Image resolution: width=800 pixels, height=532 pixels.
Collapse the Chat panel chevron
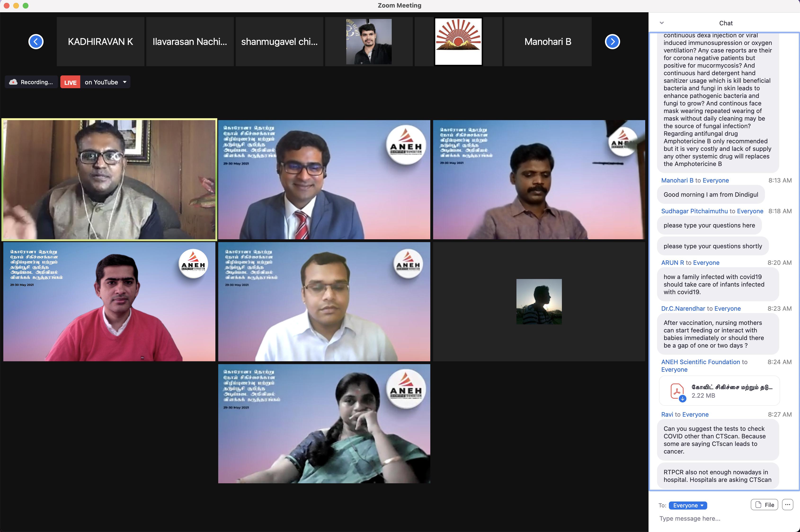point(662,23)
